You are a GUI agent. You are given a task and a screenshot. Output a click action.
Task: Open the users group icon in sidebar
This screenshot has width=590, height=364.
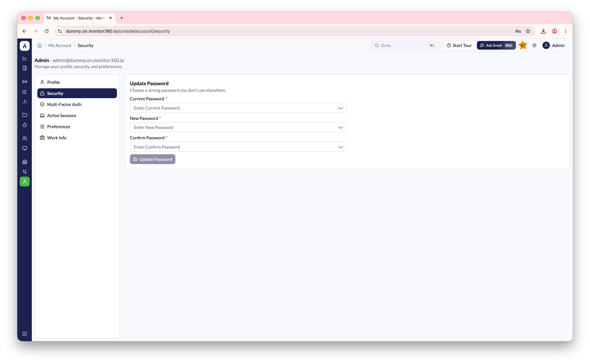coord(25,138)
